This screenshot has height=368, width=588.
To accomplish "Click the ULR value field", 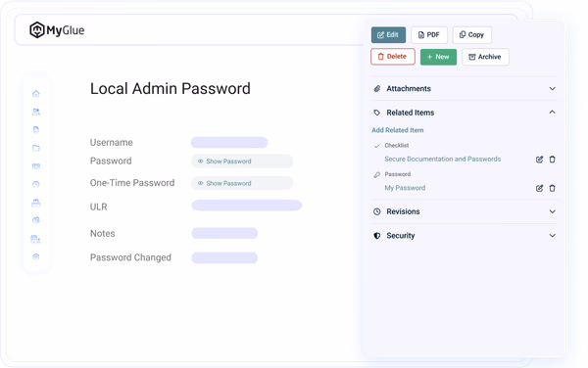I will pyautogui.click(x=247, y=206).
